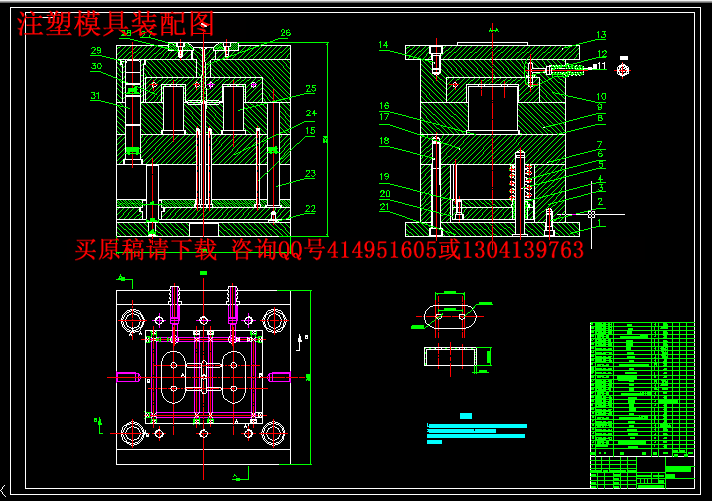Click part number label 16
This screenshot has width=712, height=501.
point(384,105)
